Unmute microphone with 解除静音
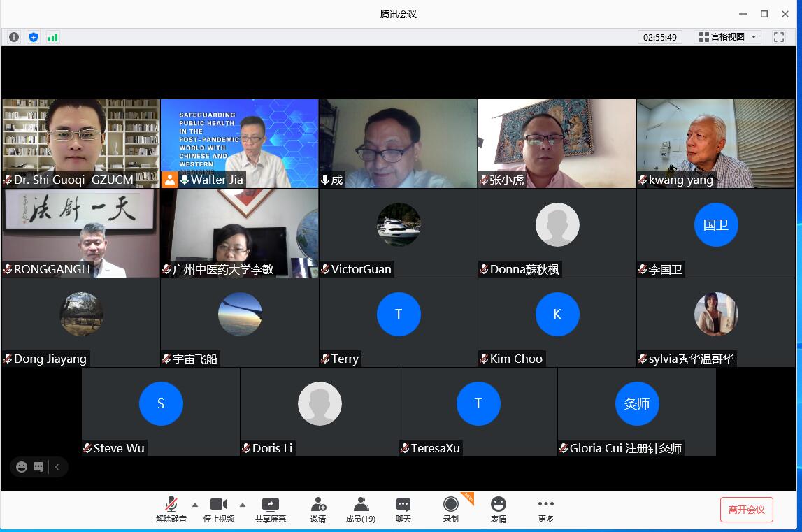The height and width of the screenshot is (532, 802). pyautogui.click(x=171, y=510)
